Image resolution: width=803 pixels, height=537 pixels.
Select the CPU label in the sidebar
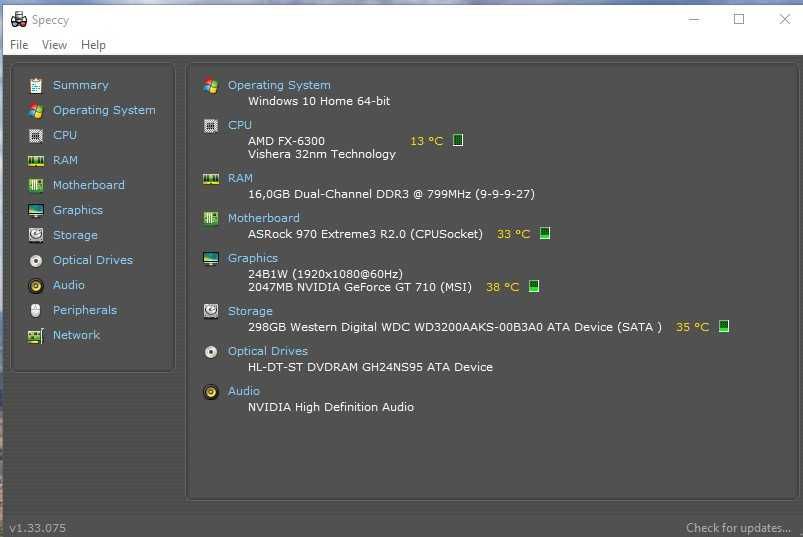[65, 135]
